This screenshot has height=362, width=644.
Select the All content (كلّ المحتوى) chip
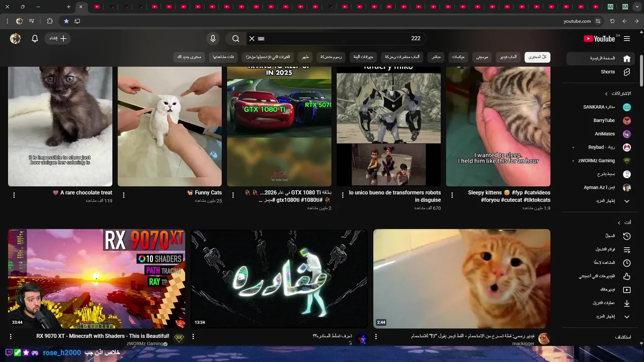tap(537, 57)
